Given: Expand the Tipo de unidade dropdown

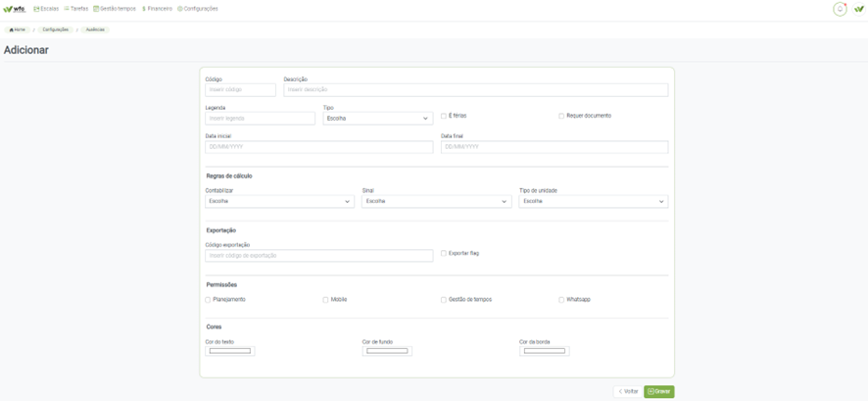Looking at the screenshot, I should coord(593,201).
